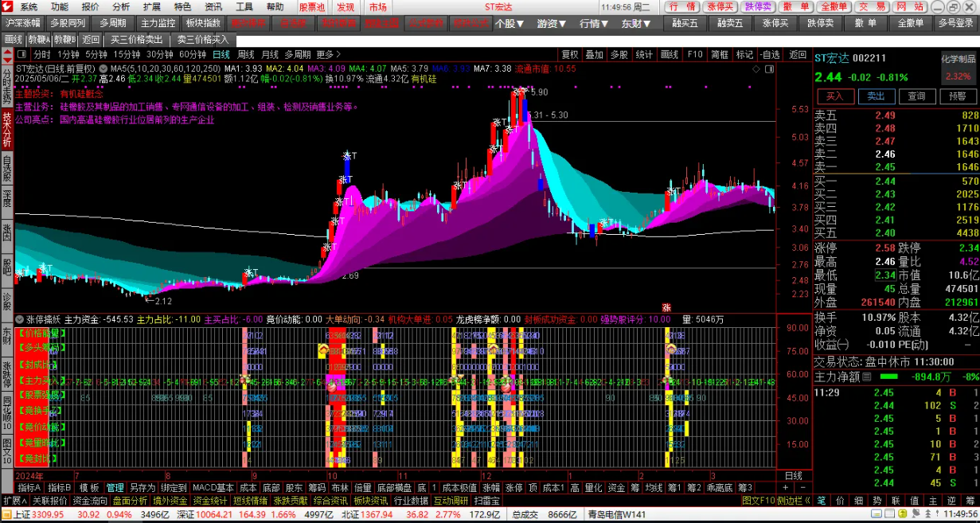The width and height of the screenshot is (980, 523).
Task: Click the panel layout icon left of 分时
Action: [x=23, y=55]
